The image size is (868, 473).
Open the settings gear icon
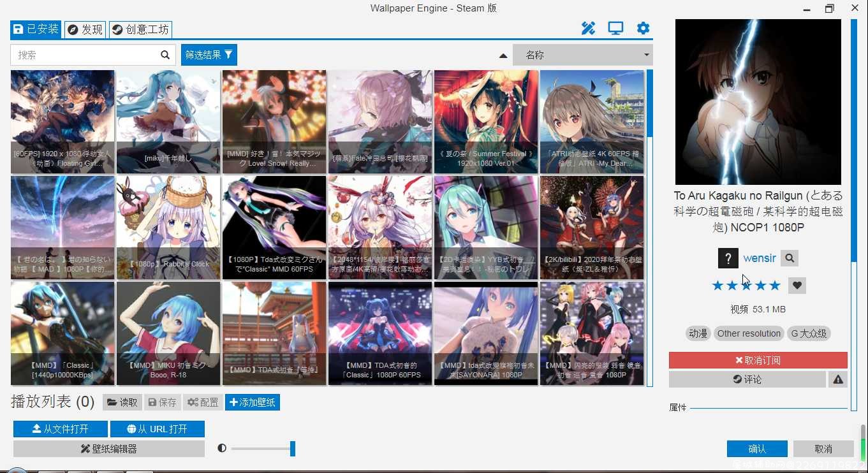click(x=643, y=28)
